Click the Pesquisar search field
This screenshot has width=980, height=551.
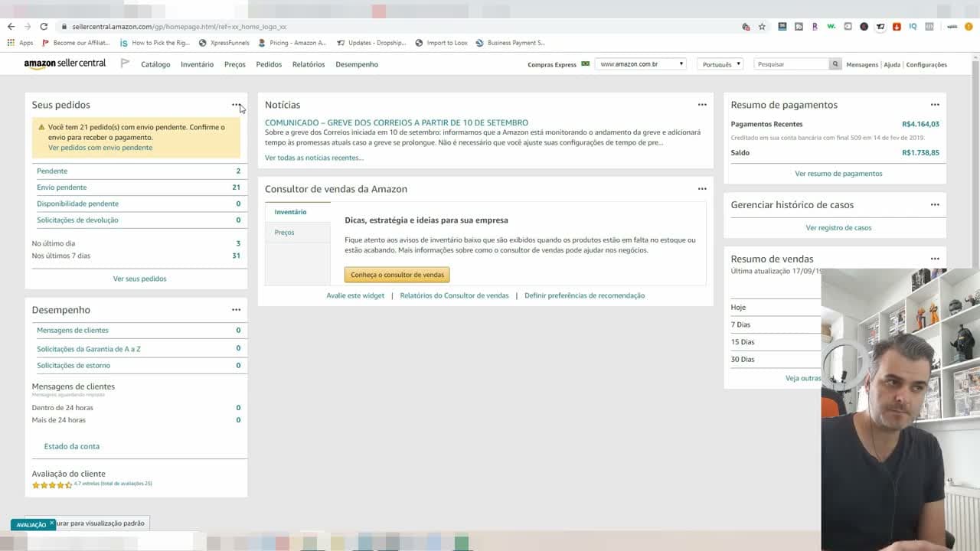[x=792, y=64]
